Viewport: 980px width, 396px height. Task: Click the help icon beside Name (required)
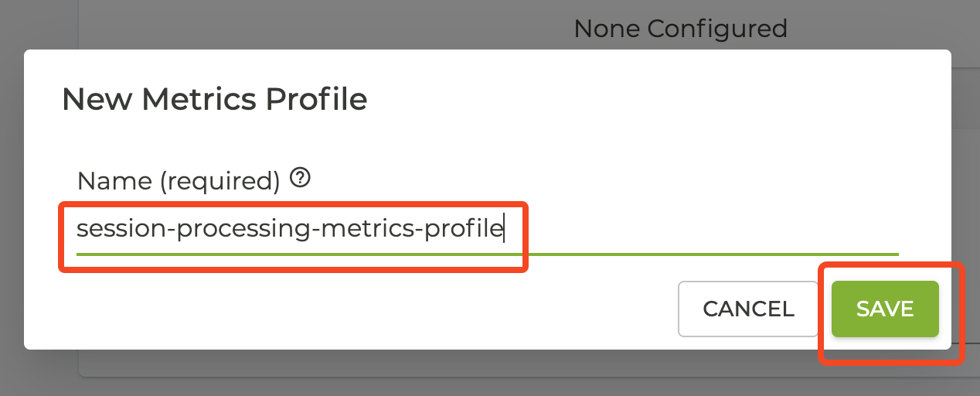pyautogui.click(x=300, y=179)
